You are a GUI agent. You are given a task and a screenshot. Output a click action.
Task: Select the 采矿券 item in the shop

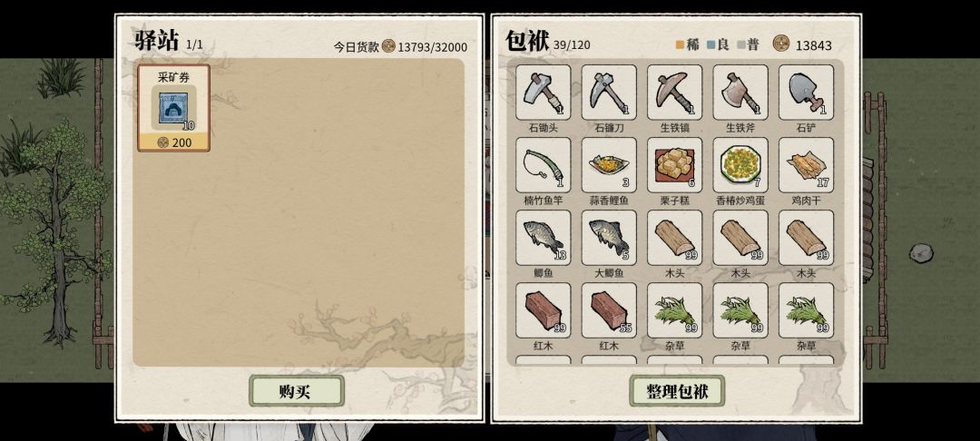point(173,108)
